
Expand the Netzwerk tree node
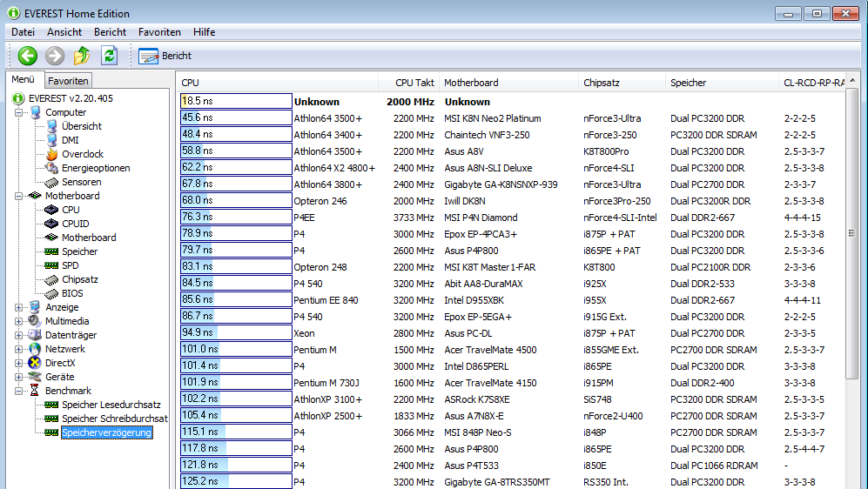click(x=19, y=350)
